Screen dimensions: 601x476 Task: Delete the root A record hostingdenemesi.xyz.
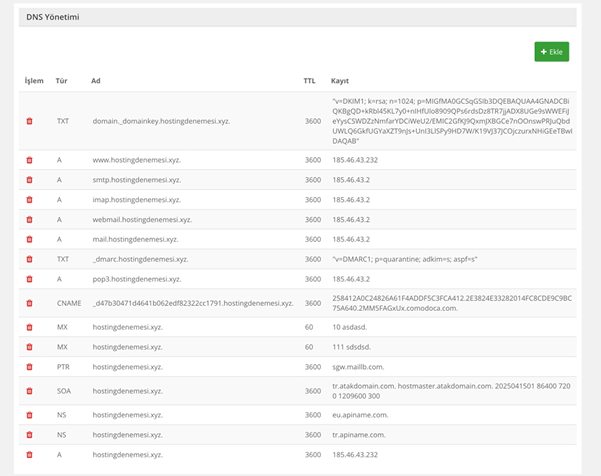tap(29, 455)
